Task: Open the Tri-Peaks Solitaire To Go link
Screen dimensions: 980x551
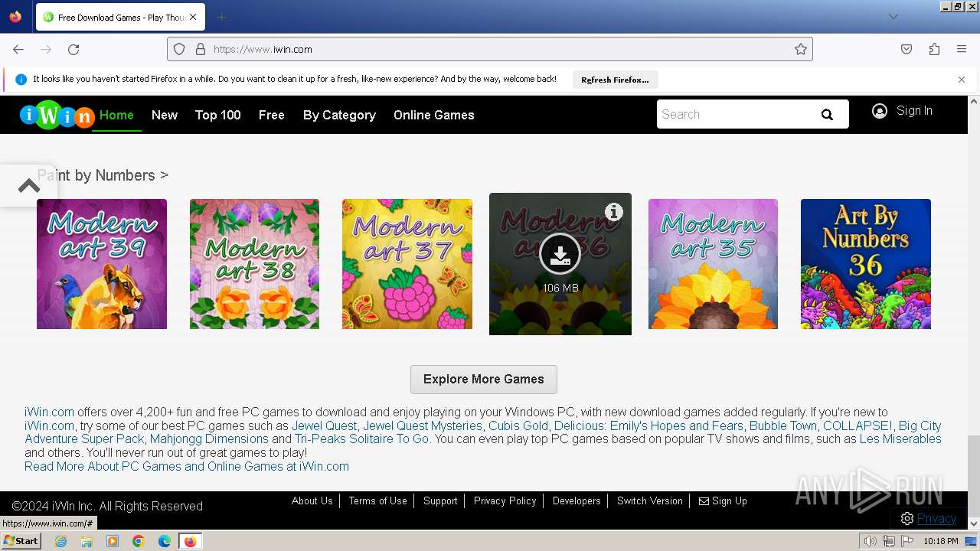Action: [x=361, y=439]
